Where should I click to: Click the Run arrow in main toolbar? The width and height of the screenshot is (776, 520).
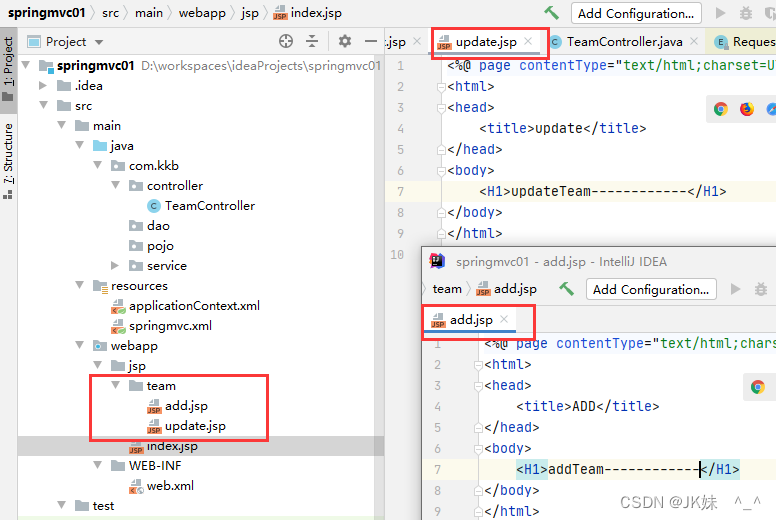[720, 13]
